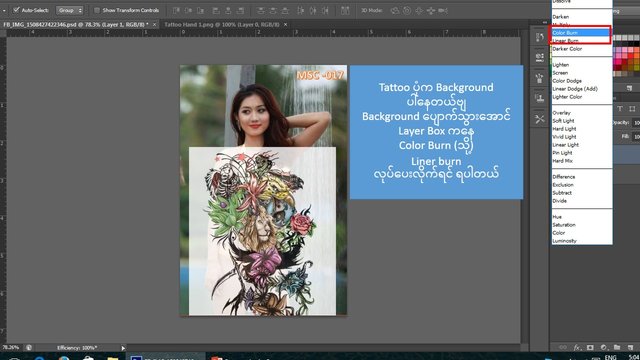The height and width of the screenshot is (360, 640).
Task: Click the layer Fill value field
Action: (x=636, y=137)
